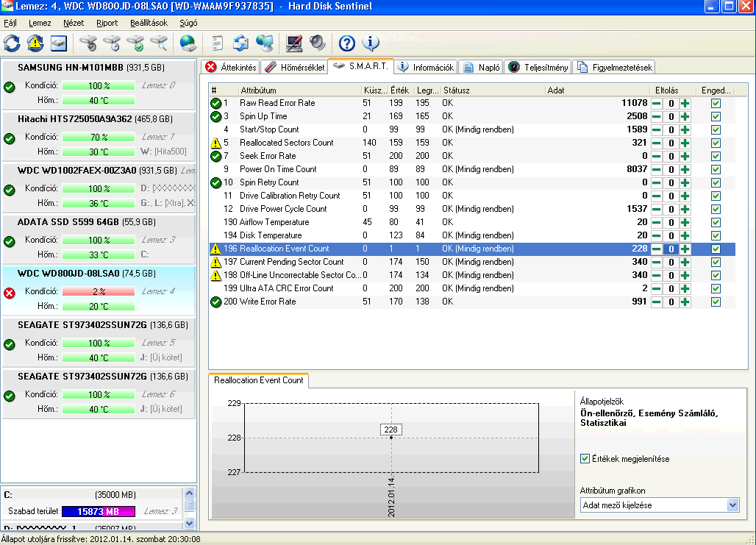Screen dimensions: 756x545
Task: Toggle enable checkbox for Ultra ATA CRC Error Count
Action: click(716, 289)
